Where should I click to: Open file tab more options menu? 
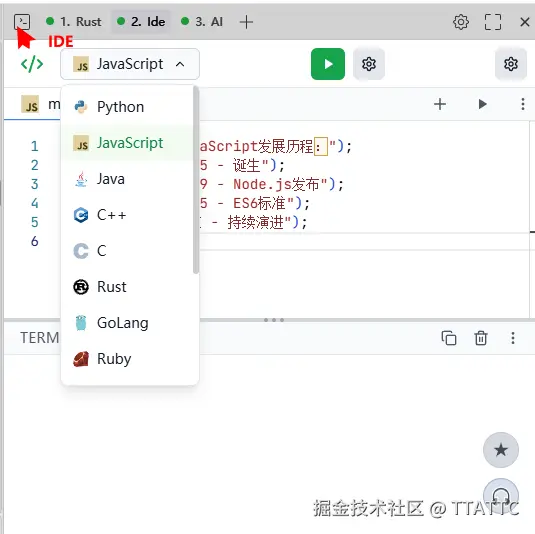click(522, 104)
